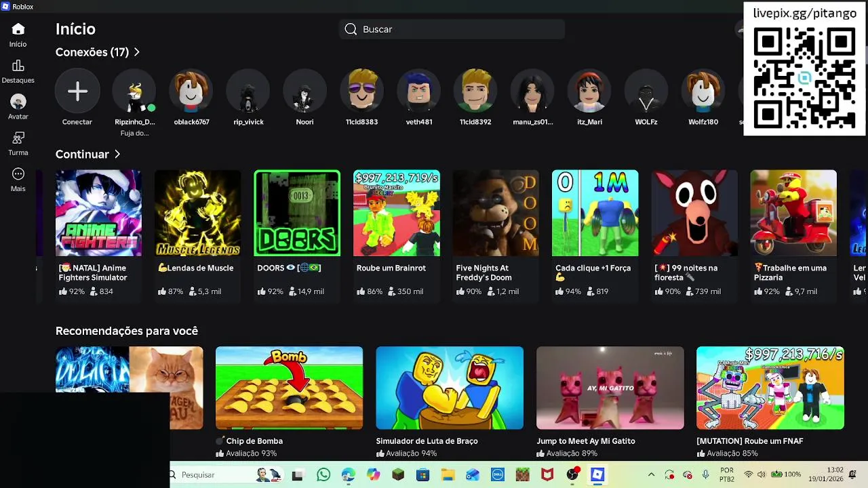Click the Recomendações para você heading
The image size is (868, 488).
(127, 331)
